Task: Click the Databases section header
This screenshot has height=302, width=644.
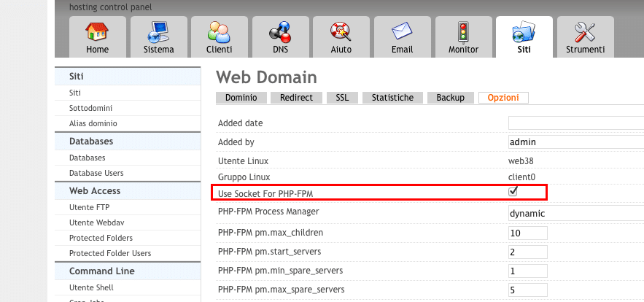Action: coord(128,142)
